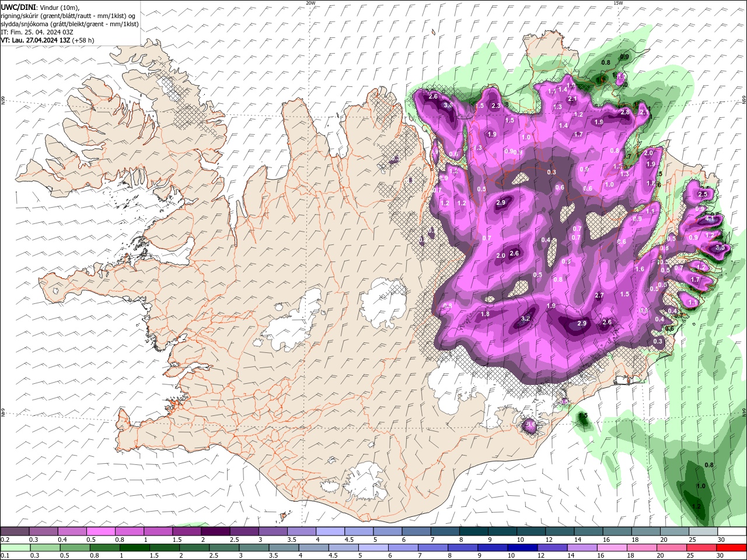This screenshot has width=747, height=560.
Task: Click the dark blue 10 rain legend swatch
Action: [522, 548]
